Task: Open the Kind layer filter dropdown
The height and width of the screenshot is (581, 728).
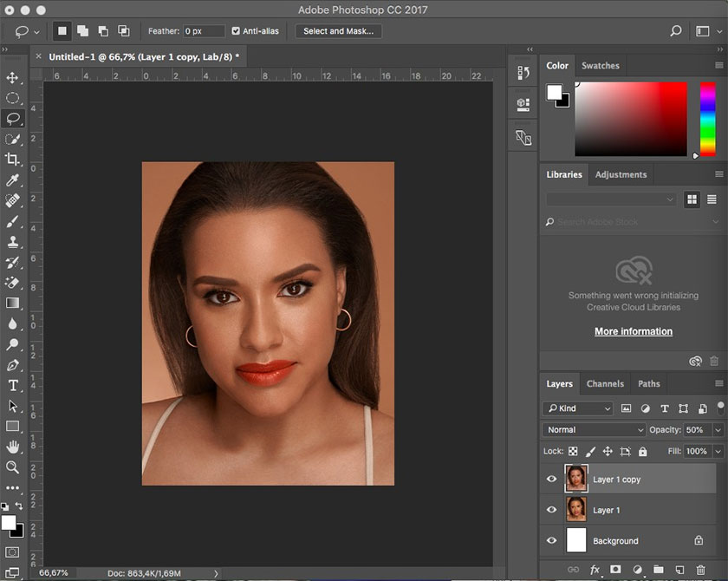Action: pos(578,408)
